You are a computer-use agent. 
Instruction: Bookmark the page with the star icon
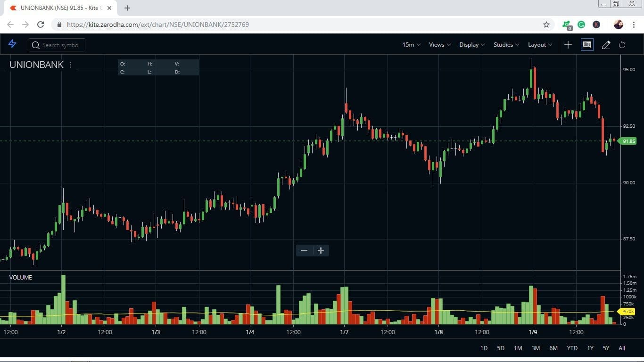[x=545, y=25]
